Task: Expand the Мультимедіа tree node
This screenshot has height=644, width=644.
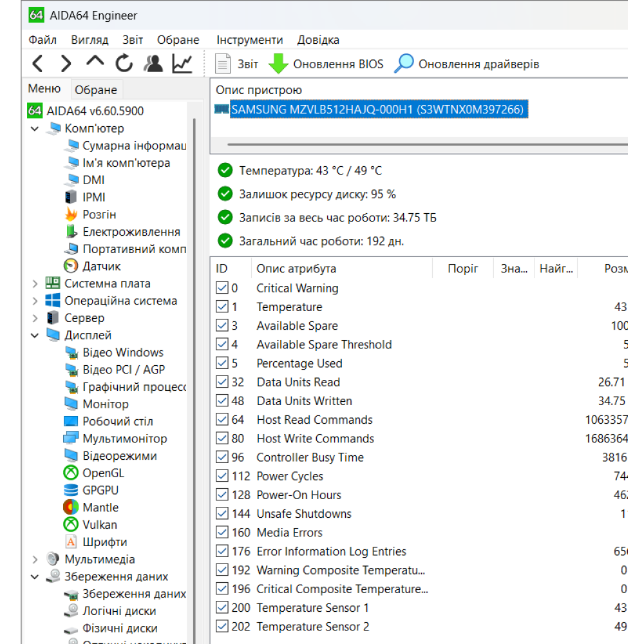Action: click(35, 560)
